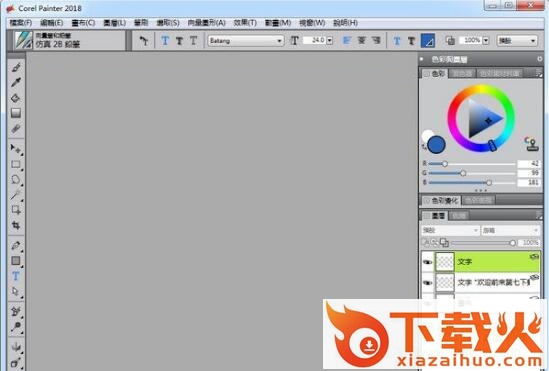Viewport: 549px width, 371px height.
Task: Select the Brush tool in the toolbox
Action: (x=16, y=67)
